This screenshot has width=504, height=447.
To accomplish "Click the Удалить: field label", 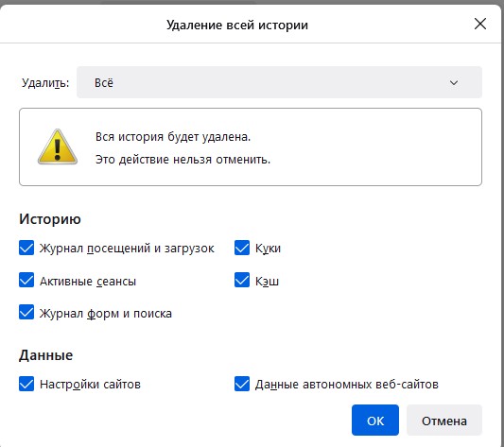I will point(45,83).
